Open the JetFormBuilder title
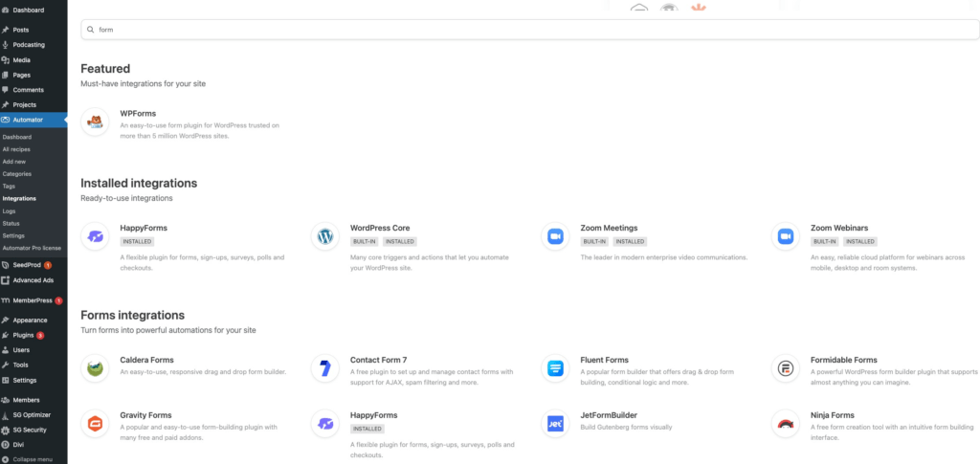Viewport: 980px width, 464px height. 609,415
